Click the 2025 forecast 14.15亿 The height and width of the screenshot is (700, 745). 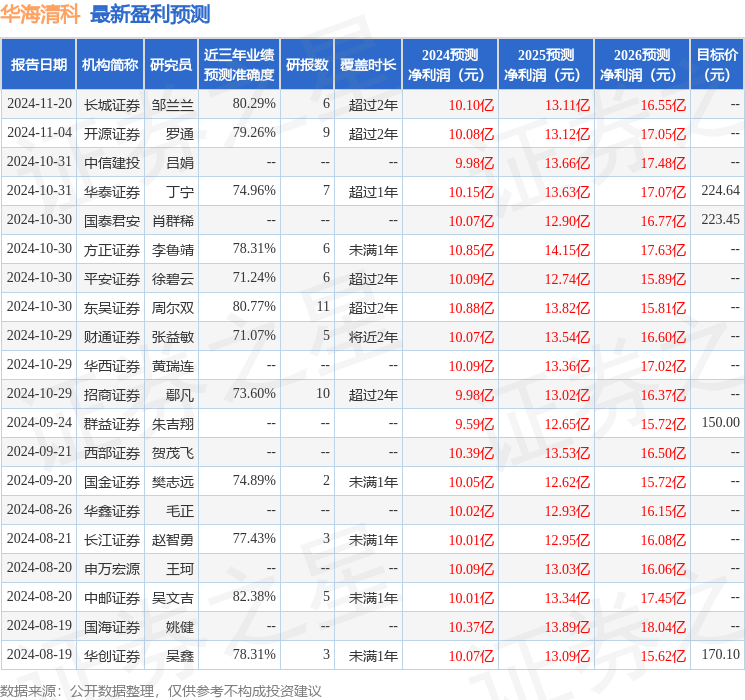pyautogui.click(x=567, y=250)
